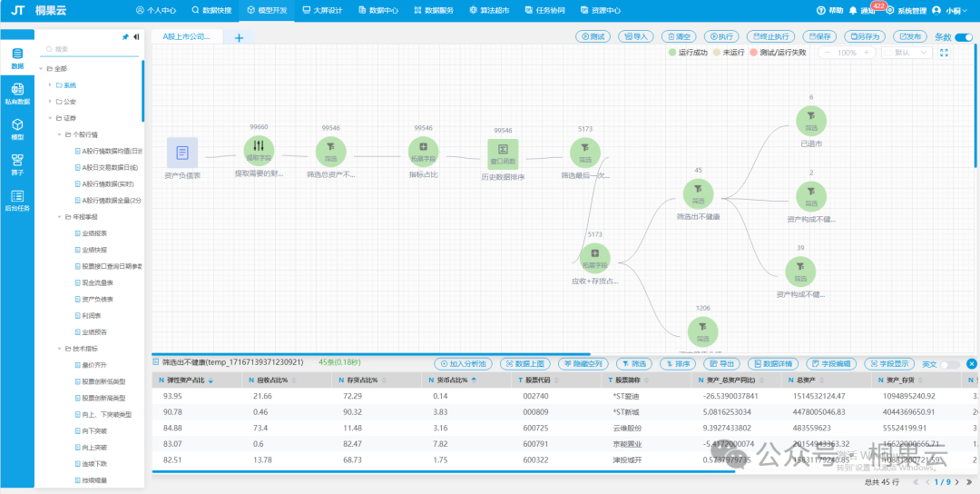Click the 执行 button to run the model
Viewport: 980px width, 494px height.
point(720,37)
